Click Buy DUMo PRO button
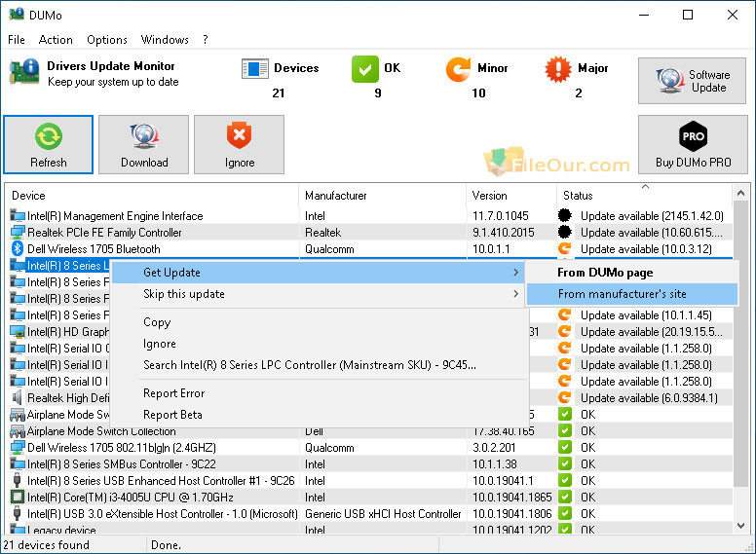Screen dimensions: 756x554 pos(693,144)
